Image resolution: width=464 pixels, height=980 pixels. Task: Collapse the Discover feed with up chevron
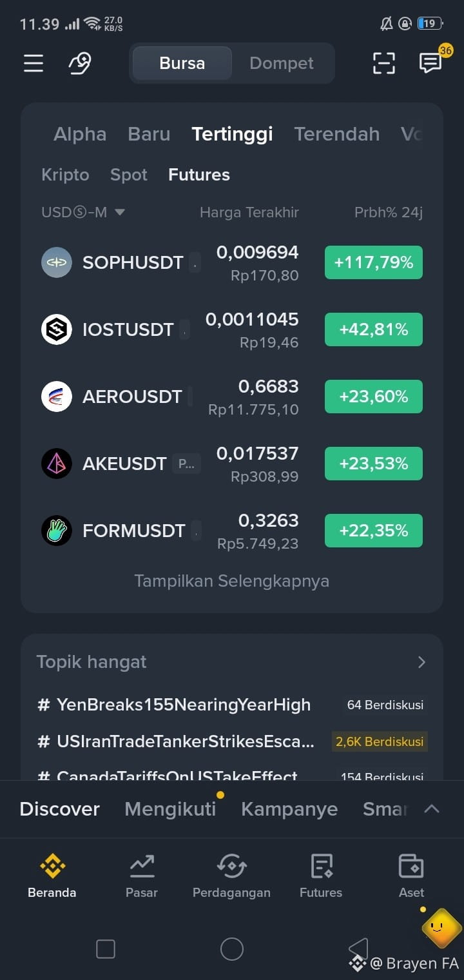click(432, 808)
